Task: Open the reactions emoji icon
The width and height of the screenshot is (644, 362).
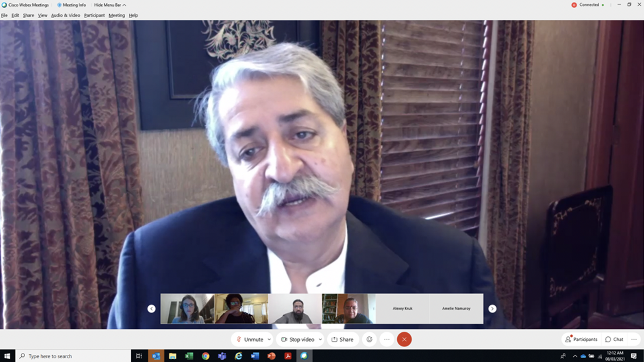Action: pyautogui.click(x=369, y=339)
